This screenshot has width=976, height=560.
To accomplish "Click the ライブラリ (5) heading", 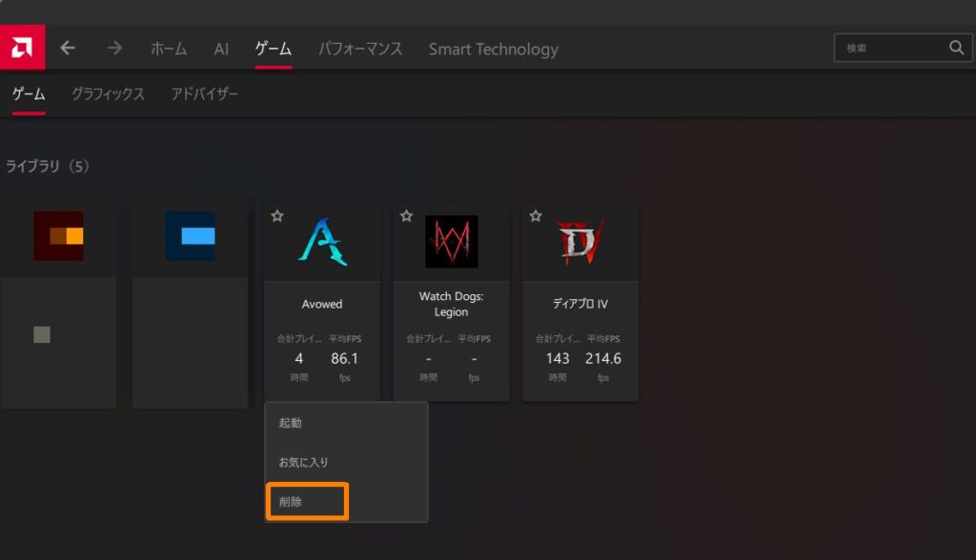I will [48, 166].
